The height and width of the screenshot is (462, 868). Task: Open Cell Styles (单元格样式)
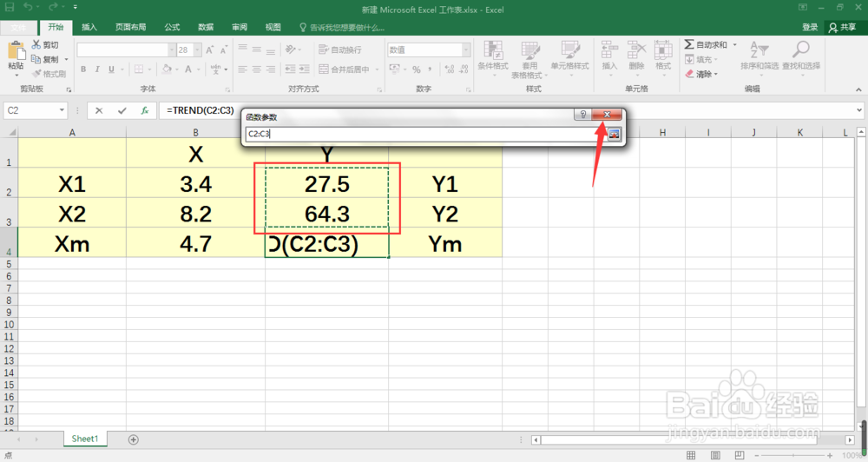click(569, 58)
